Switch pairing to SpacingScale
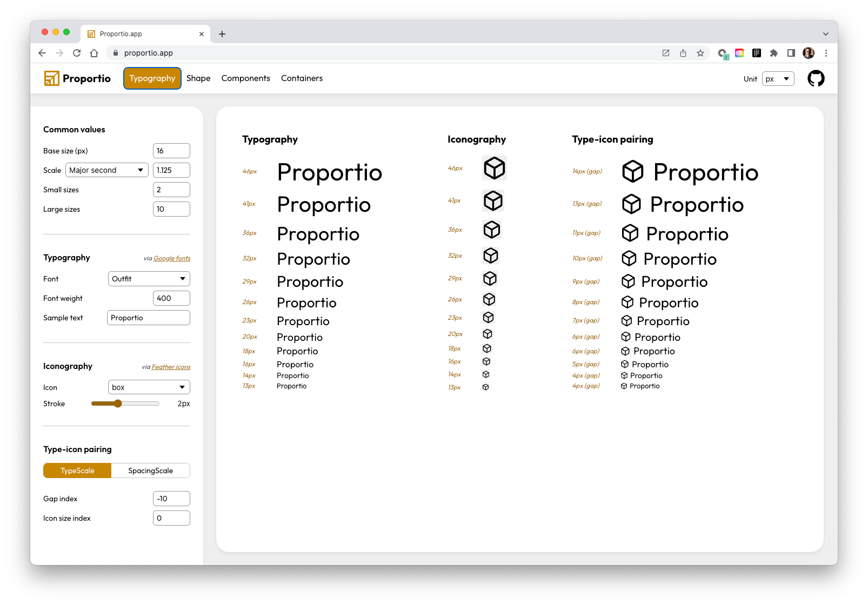Screen dimensions: 868x605 [x=151, y=470]
